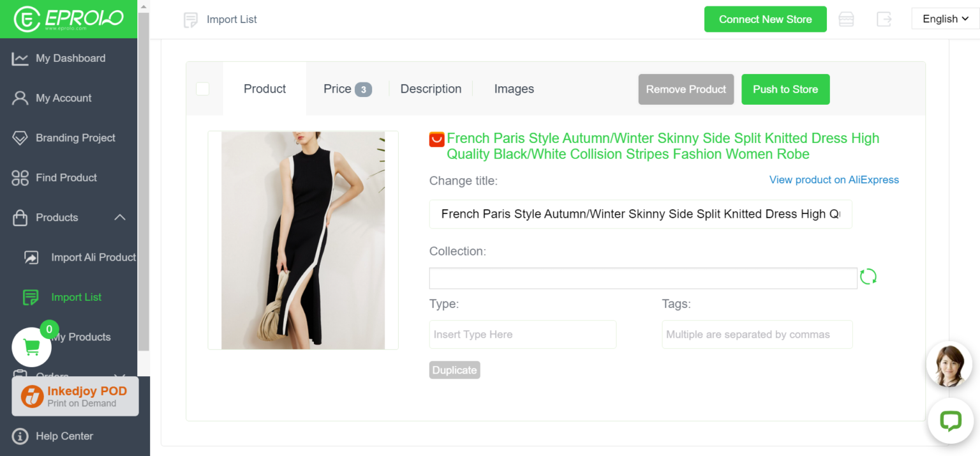Push the dress product to store
The image size is (980, 456).
pos(785,89)
